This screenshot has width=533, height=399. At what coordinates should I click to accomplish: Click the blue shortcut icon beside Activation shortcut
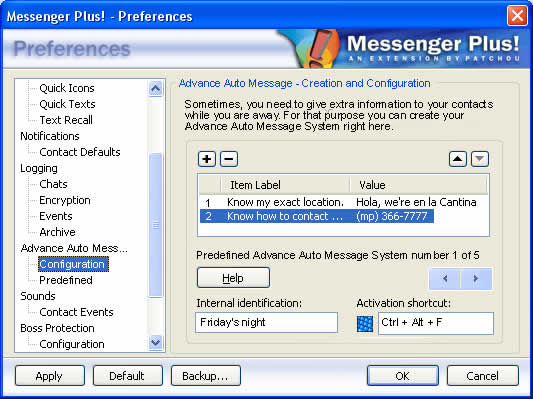tap(365, 324)
